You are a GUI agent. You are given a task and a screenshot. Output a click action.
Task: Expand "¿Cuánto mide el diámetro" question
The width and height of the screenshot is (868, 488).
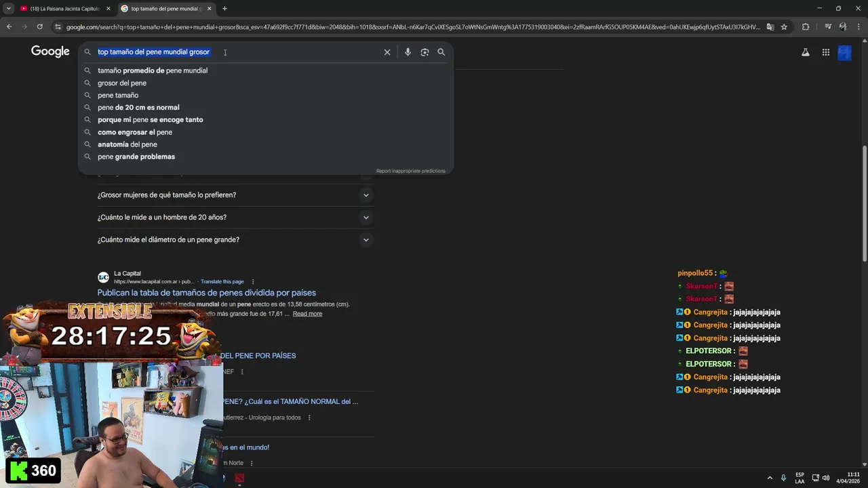coord(235,240)
